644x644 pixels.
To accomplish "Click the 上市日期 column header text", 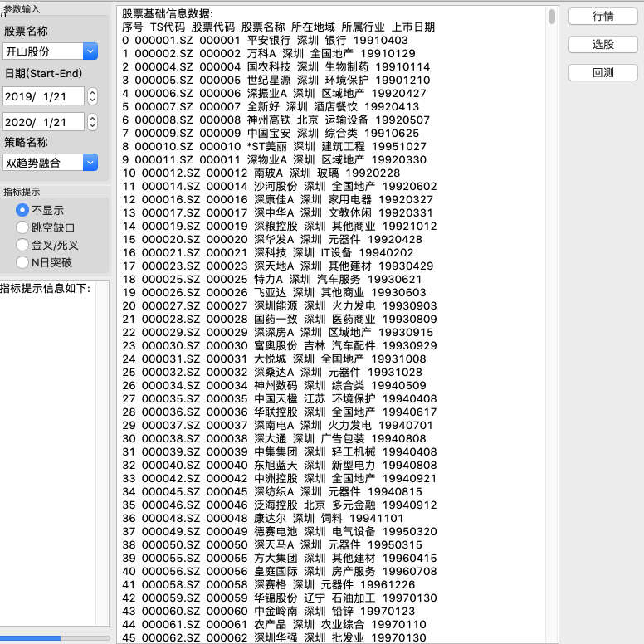I will click(x=413, y=27).
